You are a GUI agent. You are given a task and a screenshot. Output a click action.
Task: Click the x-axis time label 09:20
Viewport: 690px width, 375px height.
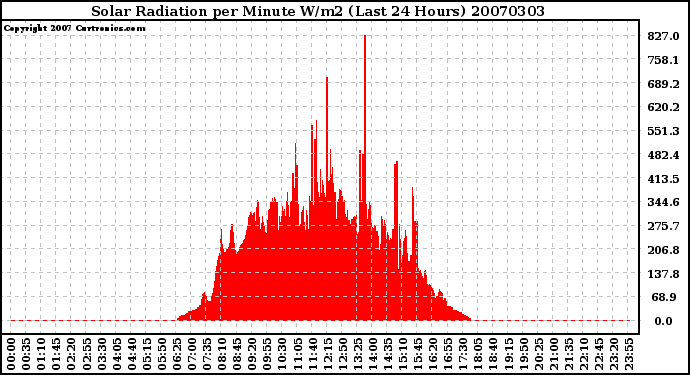pos(252,354)
